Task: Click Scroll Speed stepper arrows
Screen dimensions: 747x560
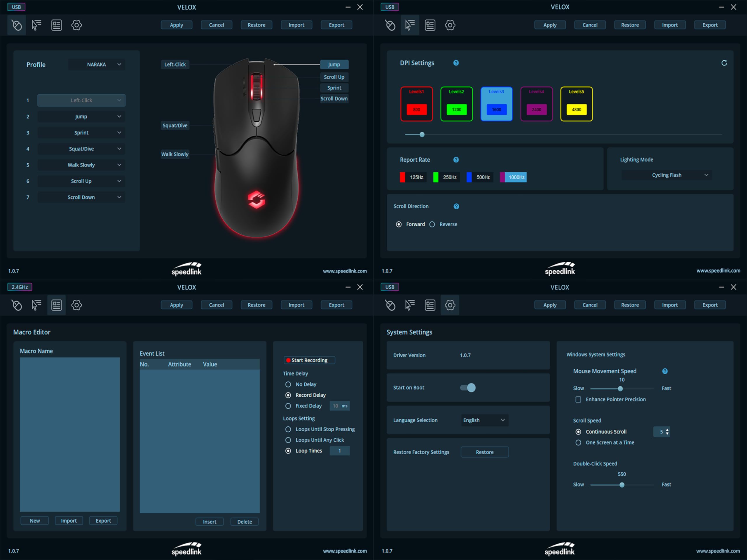Action: pos(667,432)
